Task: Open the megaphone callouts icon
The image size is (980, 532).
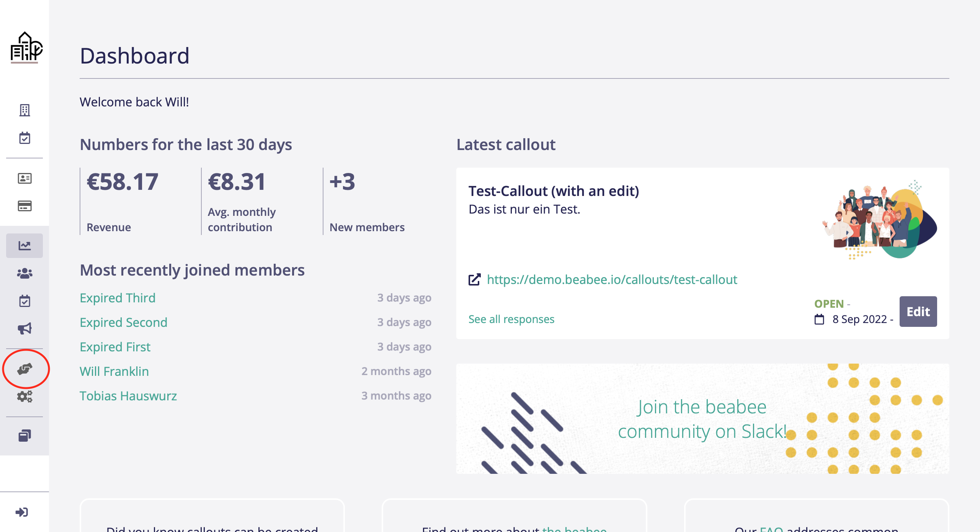Action: coord(24,328)
